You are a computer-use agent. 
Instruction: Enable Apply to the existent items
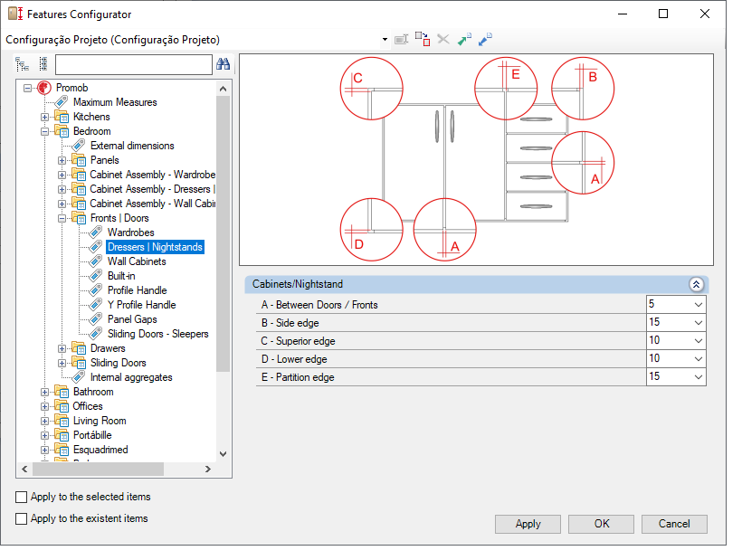pyautogui.click(x=22, y=519)
